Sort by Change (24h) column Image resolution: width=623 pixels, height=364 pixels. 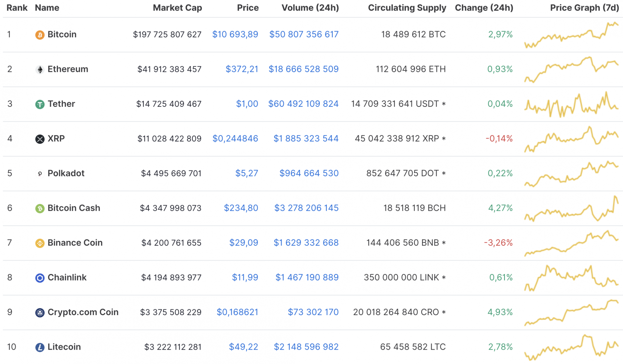point(484,7)
